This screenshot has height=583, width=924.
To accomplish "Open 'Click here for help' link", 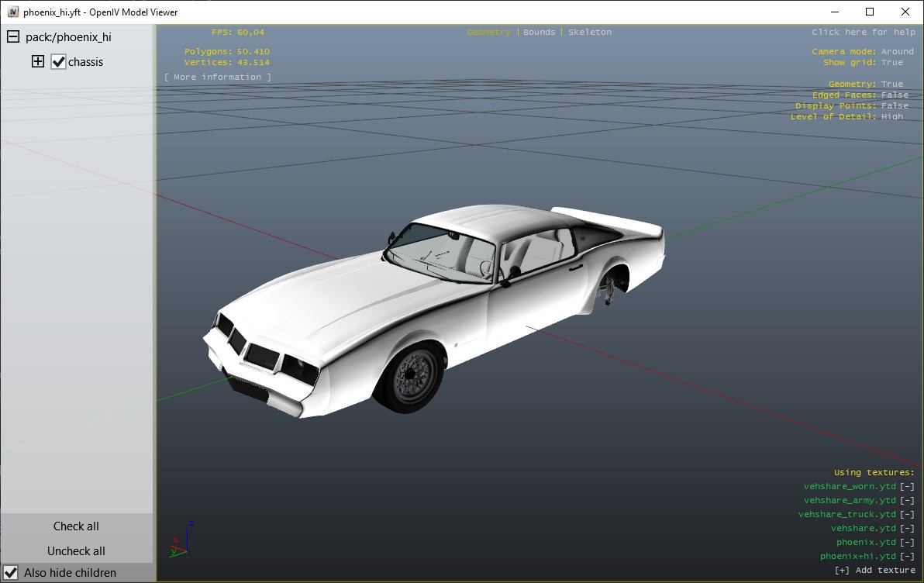I will pos(864,32).
